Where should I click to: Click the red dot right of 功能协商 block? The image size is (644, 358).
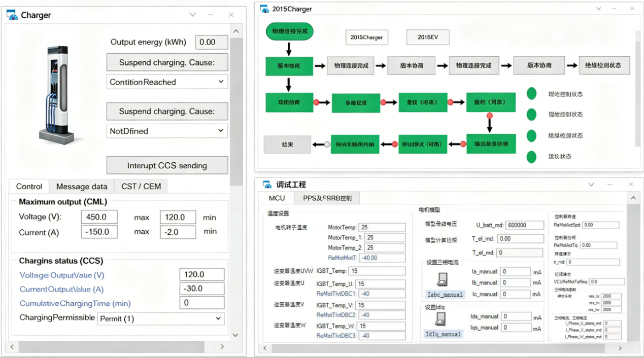point(316,102)
